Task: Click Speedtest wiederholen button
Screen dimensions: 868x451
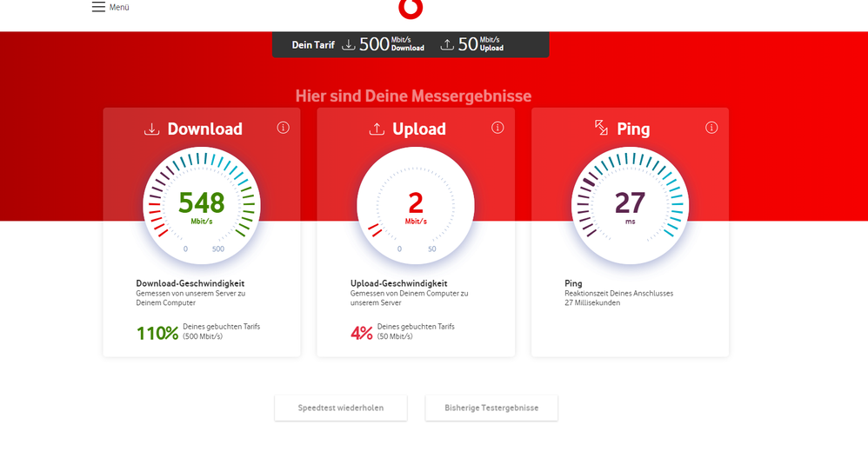Action: 340,408
